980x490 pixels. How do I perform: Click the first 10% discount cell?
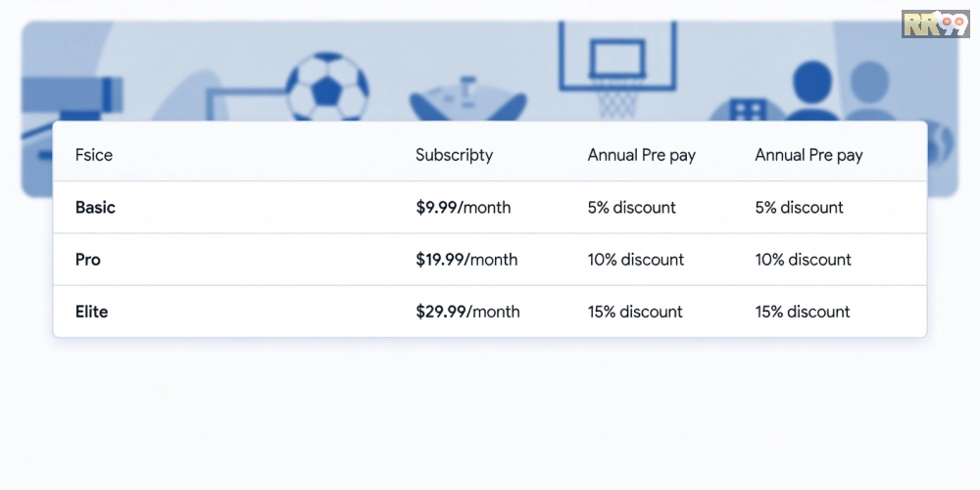click(635, 260)
